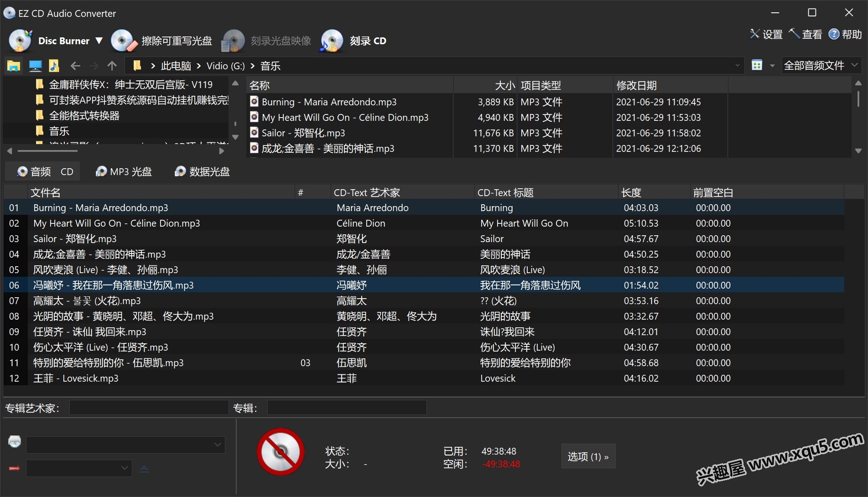Switch to 数据光盘 tab
The image size is (868, 497).
point(202,171)
